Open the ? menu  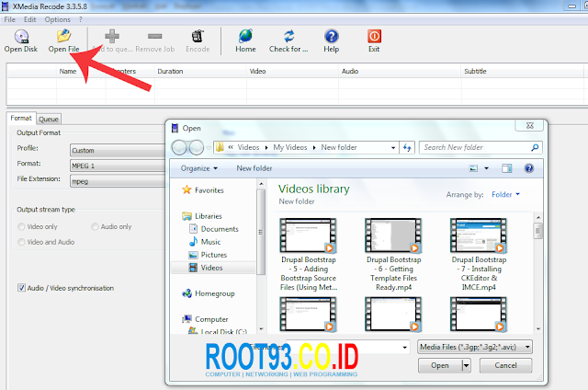tap(81, 19)
